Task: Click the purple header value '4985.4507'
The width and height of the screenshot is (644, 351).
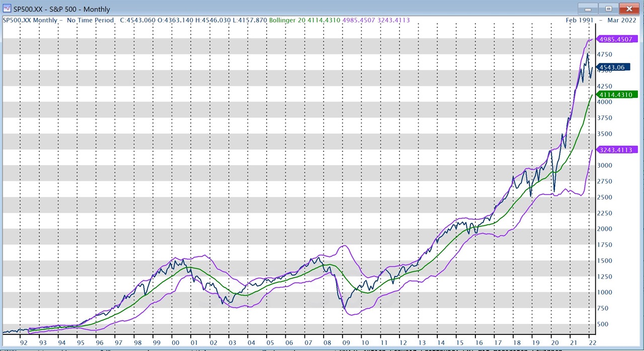Action: pos(359,20)
